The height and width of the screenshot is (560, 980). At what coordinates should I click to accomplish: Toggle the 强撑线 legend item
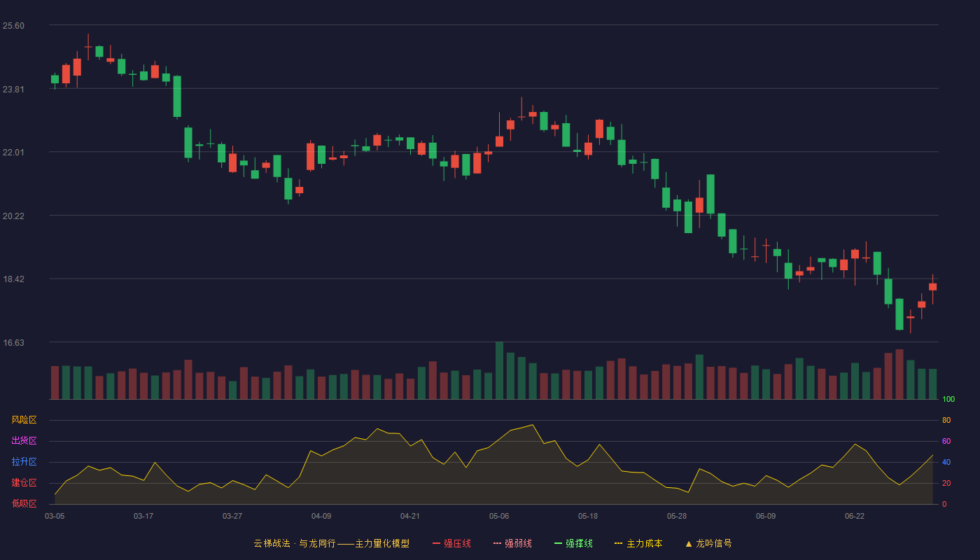click(573, 543)
